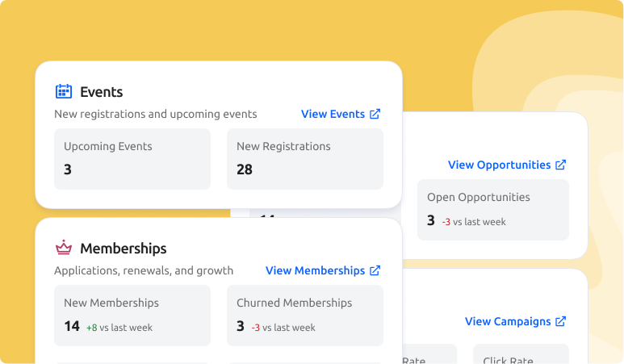Click the Events section heading
The image size is (624, 364).
click(x=102, y=92)
